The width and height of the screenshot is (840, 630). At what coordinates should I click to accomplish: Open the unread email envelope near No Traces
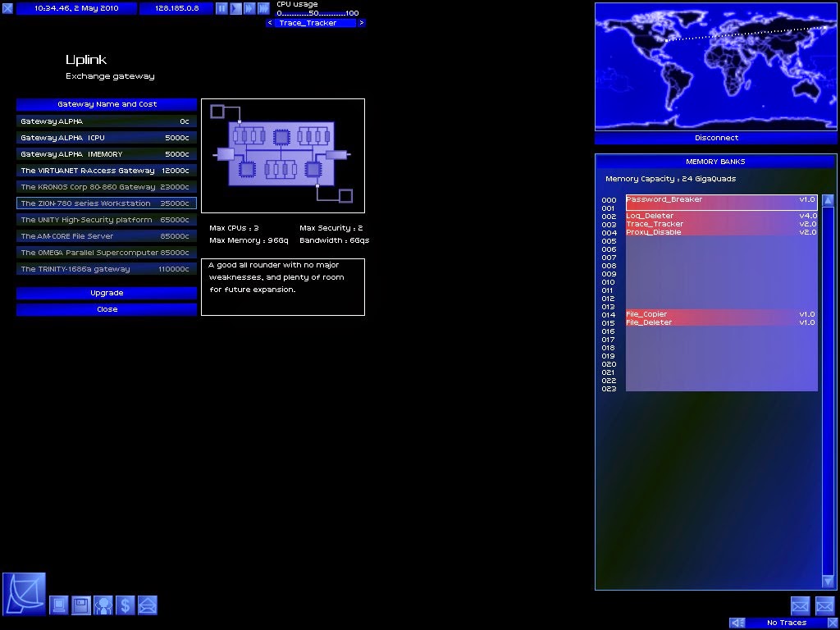pyautogui.click(x=800, y=605)
